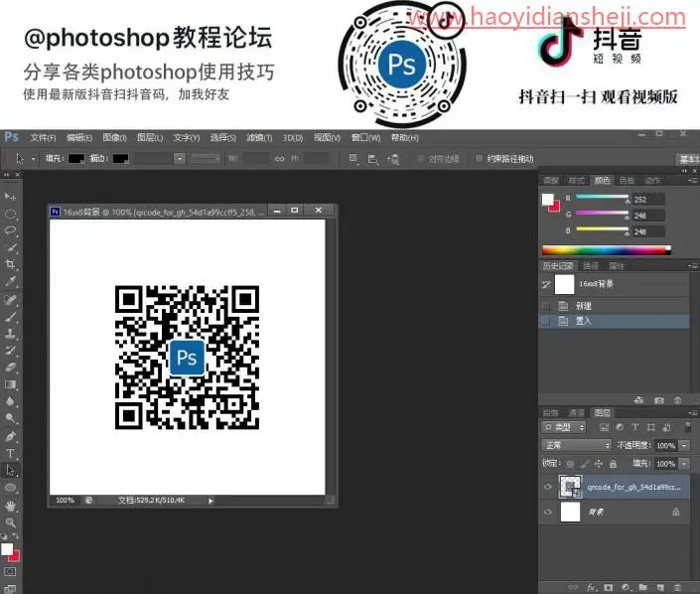This screenshot has width=700, height=594.
Task: Switch to the 色板 tab
Action: pyautogui.click(x=627, y=181)
